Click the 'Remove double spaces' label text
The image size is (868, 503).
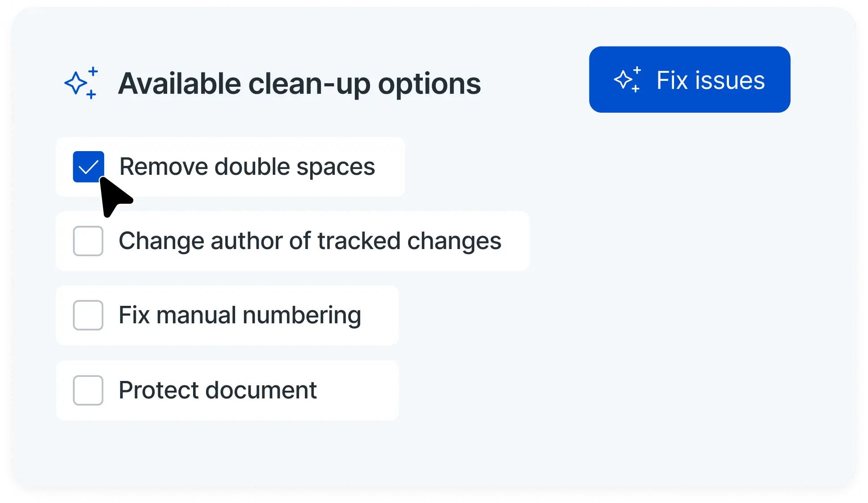tap(247, 167)
